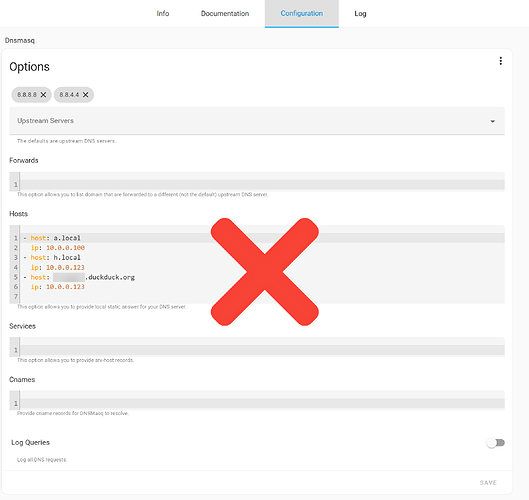Viewport: 529px width, 500px height.
Task: Click the SAVE button
Action: point(488,482)
